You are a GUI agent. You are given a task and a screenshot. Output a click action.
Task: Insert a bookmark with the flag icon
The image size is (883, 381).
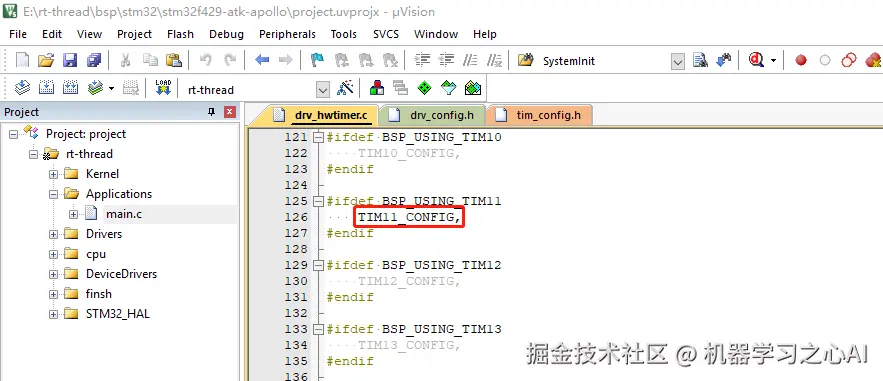318,60
